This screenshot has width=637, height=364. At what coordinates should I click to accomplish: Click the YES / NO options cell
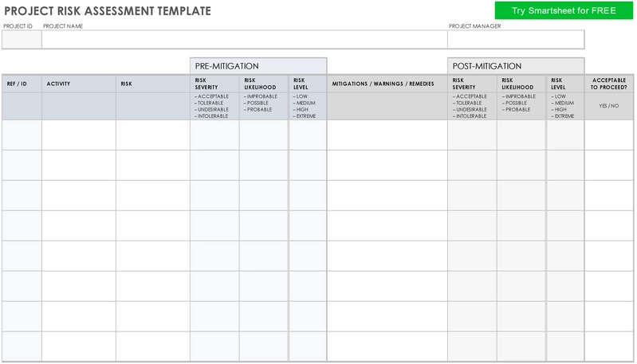pos(609,106)
